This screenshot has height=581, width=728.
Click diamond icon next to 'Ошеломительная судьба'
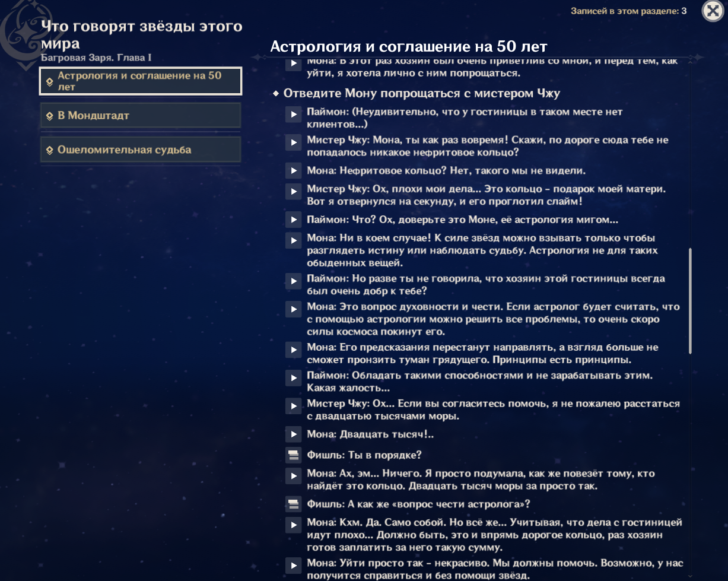tap(50, 151)
